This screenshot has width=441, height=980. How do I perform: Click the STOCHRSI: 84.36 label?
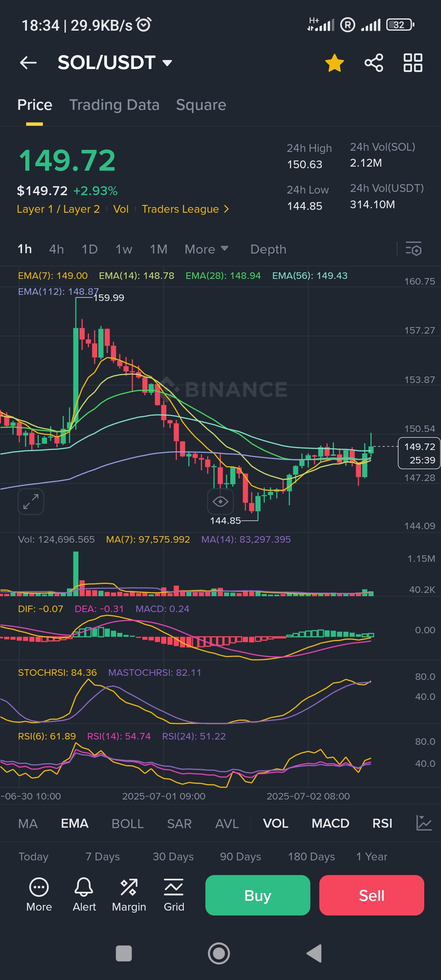click(x=57, y=673)
